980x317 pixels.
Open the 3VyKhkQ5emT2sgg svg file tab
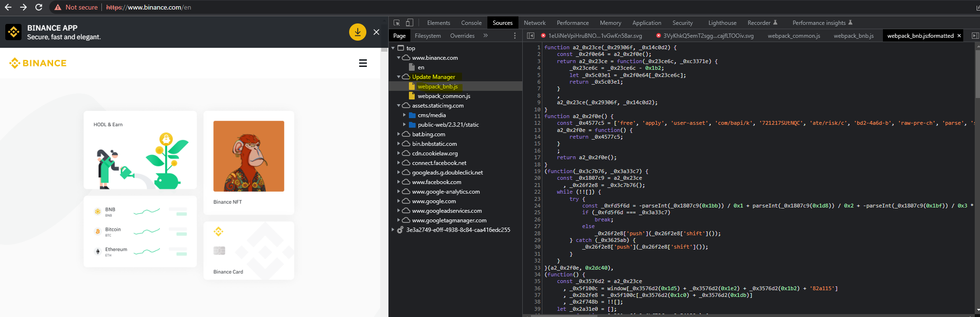[x=705, y=35]
